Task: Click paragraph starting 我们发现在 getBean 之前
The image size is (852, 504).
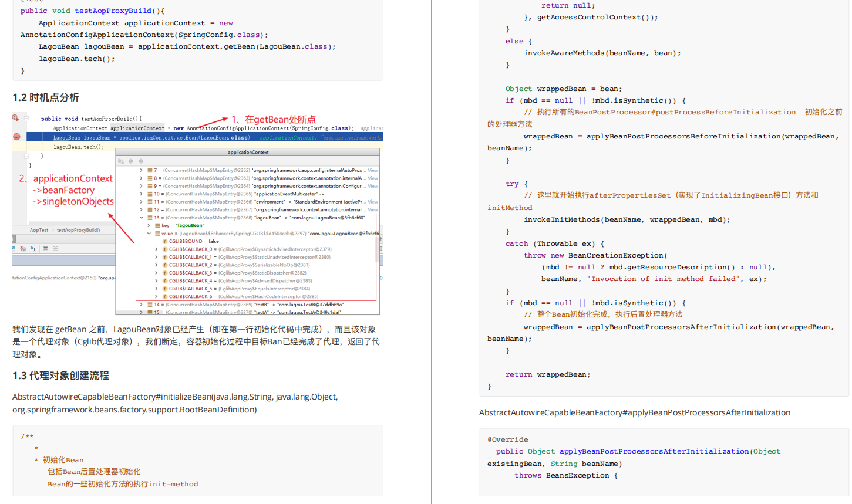Action: coord(196,341)
